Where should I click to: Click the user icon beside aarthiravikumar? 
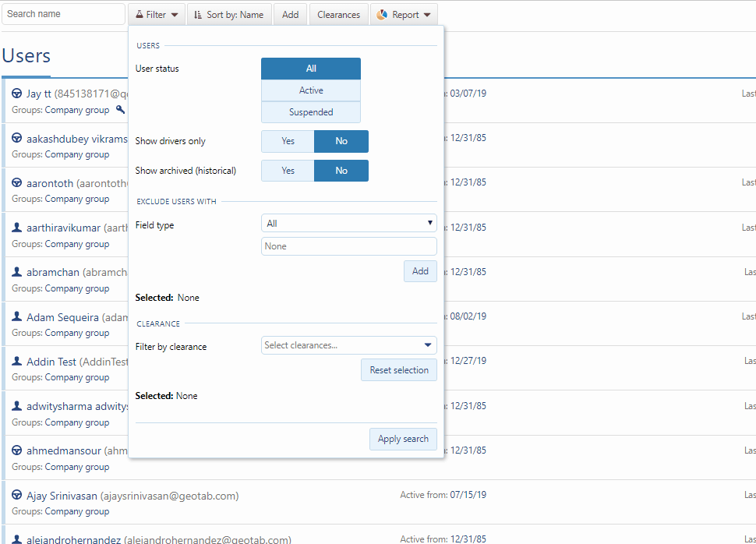pyautogui.click(x=17, y=227)
